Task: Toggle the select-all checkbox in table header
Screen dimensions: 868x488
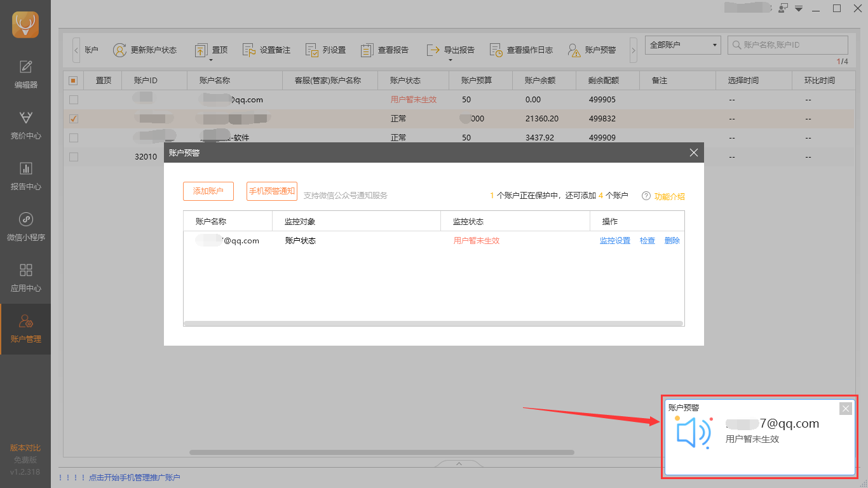Action: point(73,81)
